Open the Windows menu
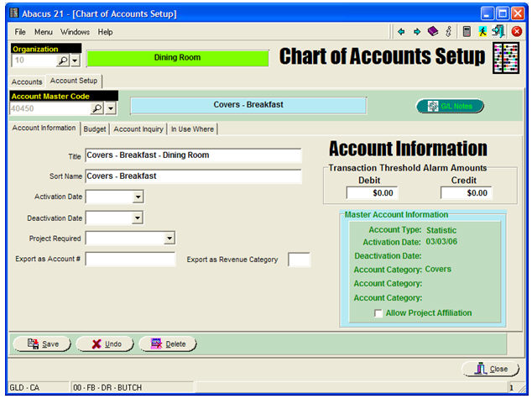The width and height of the screenshot is (532, 399). point(75,32)
